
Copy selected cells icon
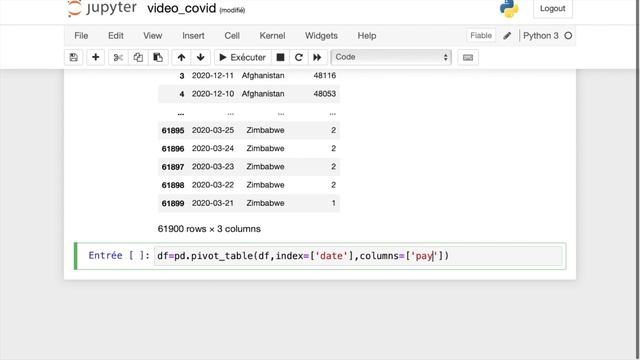coord(138,57)
